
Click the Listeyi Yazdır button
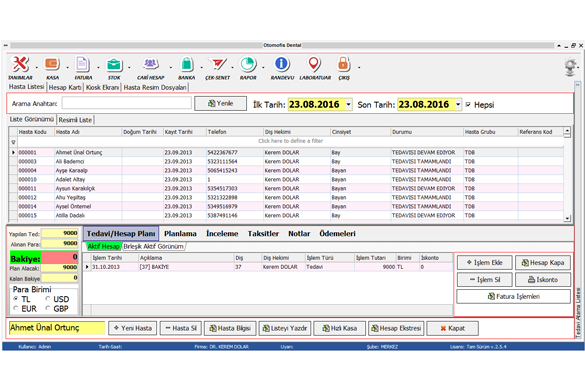tap(285, 328)
